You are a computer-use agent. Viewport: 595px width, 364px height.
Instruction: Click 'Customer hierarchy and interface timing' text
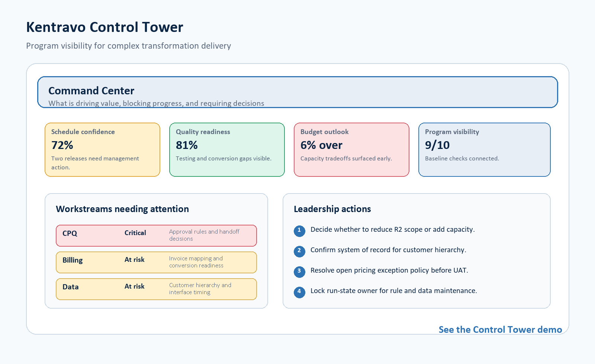click(200, 289)
